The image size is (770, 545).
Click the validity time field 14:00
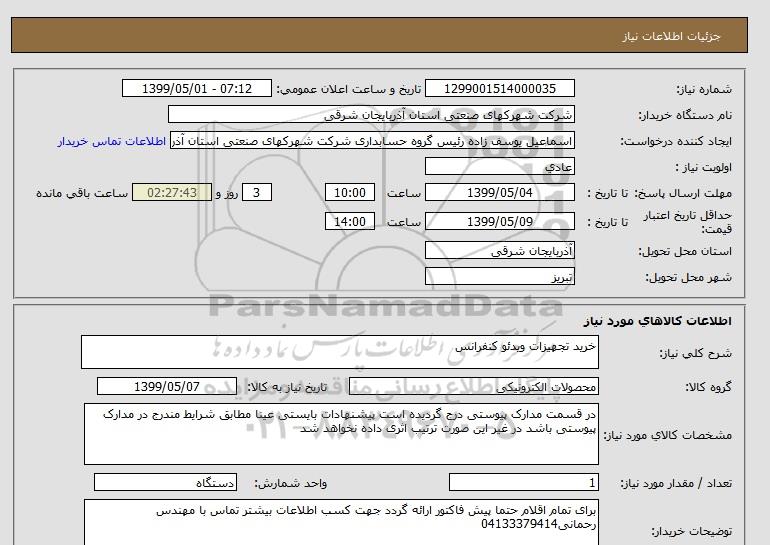click(x=350, y=221)
